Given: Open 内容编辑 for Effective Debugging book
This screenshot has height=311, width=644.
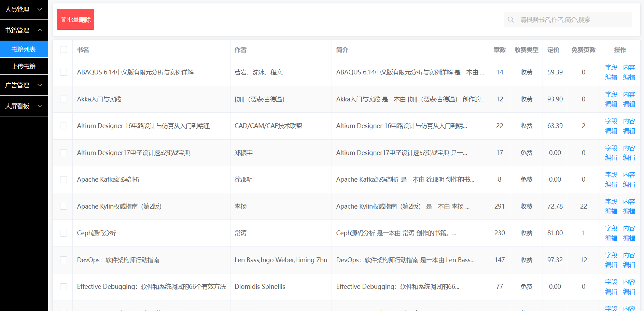Looking at the screenshot, I should [629, 287].
